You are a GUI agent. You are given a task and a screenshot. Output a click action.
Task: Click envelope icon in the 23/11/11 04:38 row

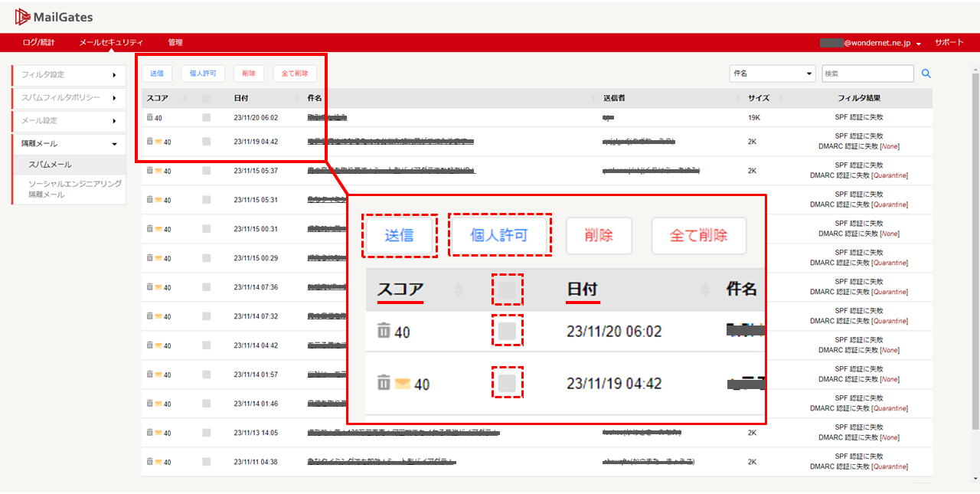[159, 462]
